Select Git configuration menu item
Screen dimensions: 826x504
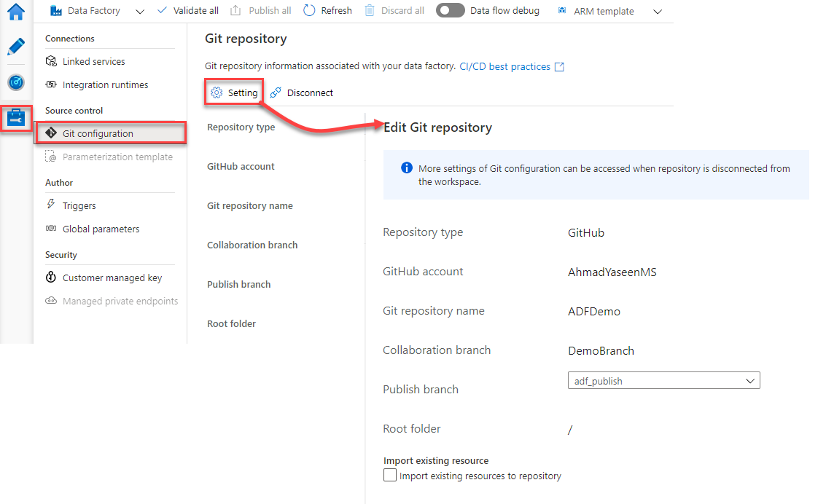[98, 134]
